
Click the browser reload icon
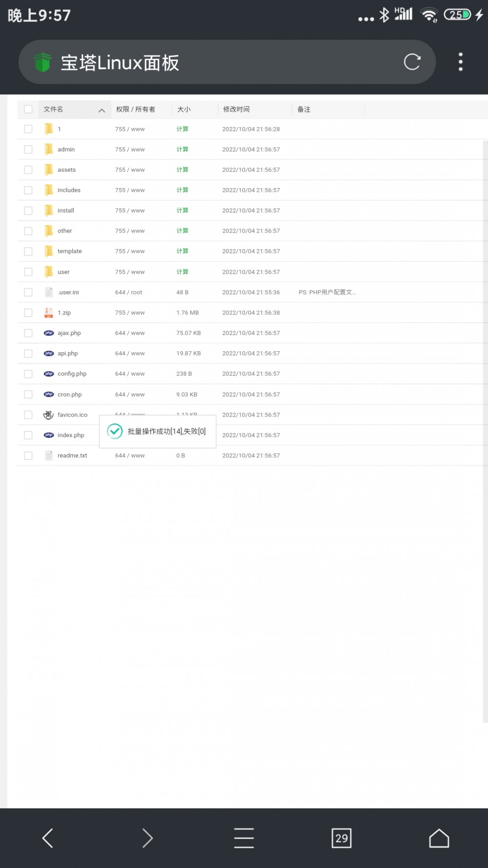[411, 62]
